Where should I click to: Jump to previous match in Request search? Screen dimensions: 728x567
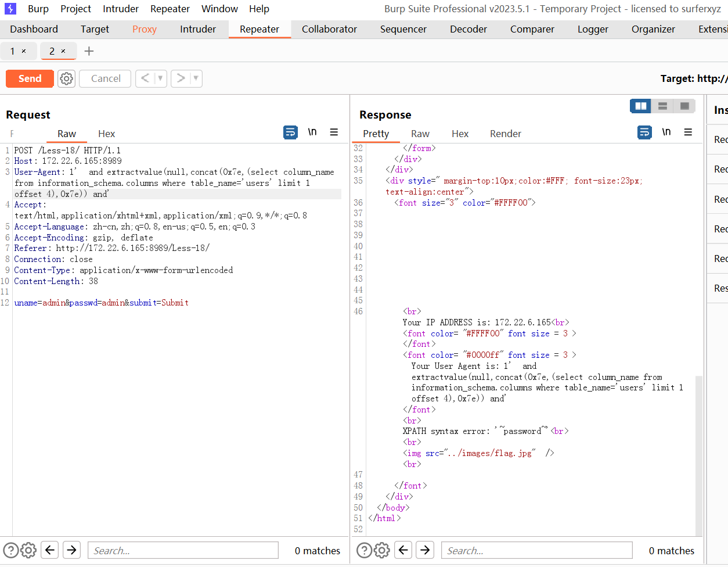coord(50,550)
